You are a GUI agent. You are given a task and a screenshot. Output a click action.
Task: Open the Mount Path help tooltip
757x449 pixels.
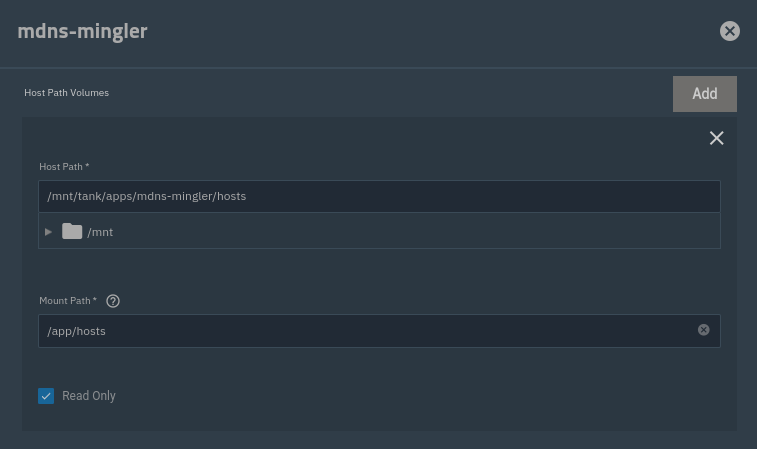coord(113,301)
